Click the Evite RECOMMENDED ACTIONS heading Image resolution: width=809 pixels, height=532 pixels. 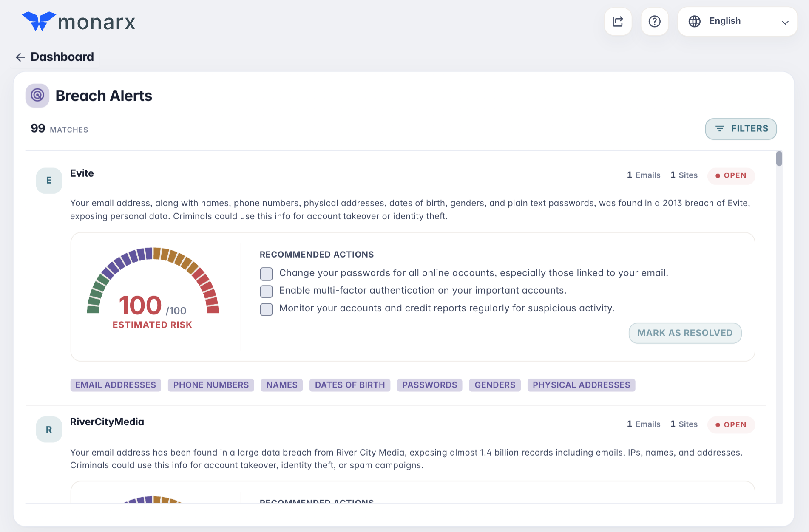(x=317, y=255)
